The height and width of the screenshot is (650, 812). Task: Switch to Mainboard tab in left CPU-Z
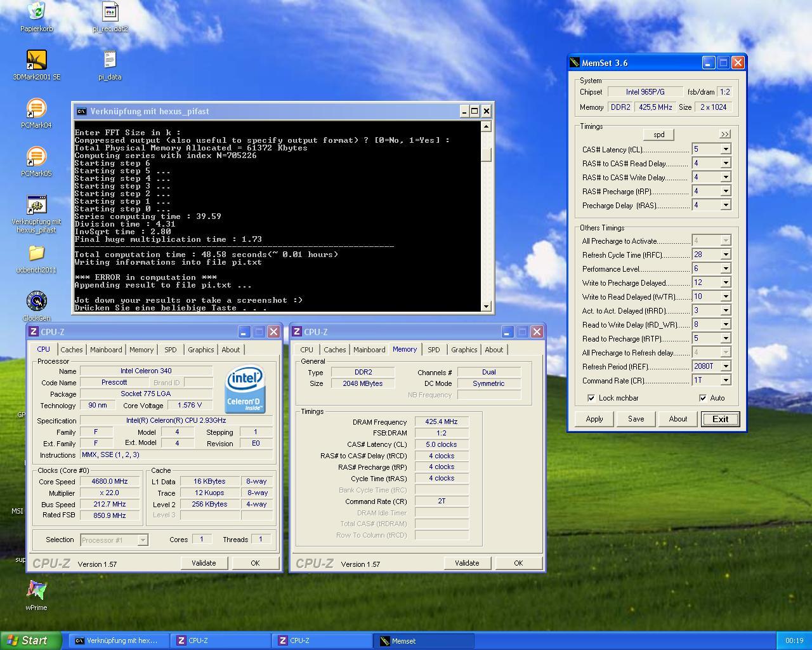point(106,350)
